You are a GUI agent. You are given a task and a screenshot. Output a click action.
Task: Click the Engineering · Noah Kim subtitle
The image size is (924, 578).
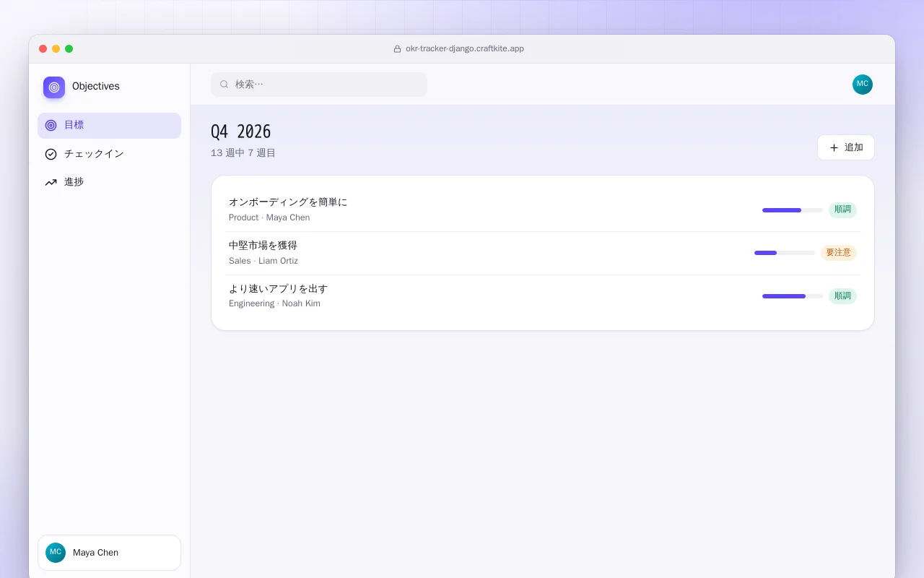coord(274,303)
